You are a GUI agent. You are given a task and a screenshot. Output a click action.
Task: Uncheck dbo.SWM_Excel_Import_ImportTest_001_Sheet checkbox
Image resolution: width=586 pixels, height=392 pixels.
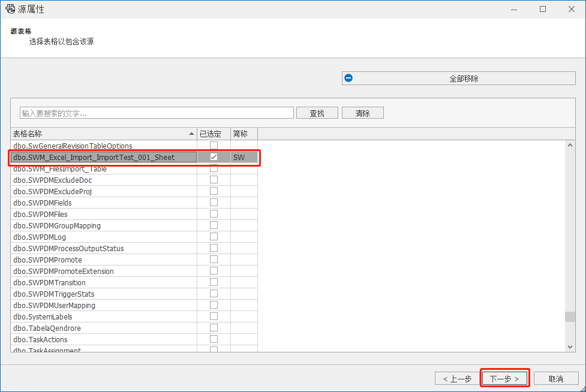214,157
